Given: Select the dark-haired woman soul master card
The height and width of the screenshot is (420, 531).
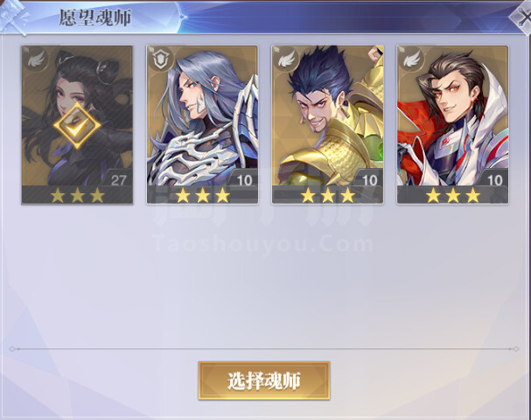Looking at the screenshot, I should click(77, 124).
